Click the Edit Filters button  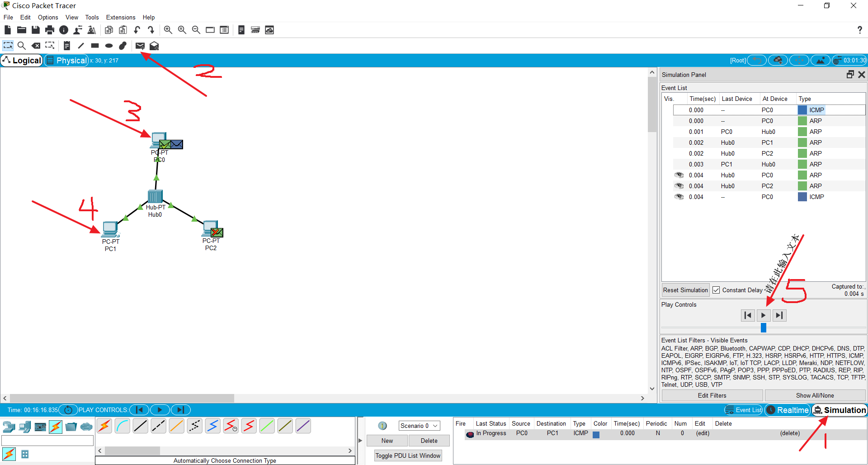712,395
